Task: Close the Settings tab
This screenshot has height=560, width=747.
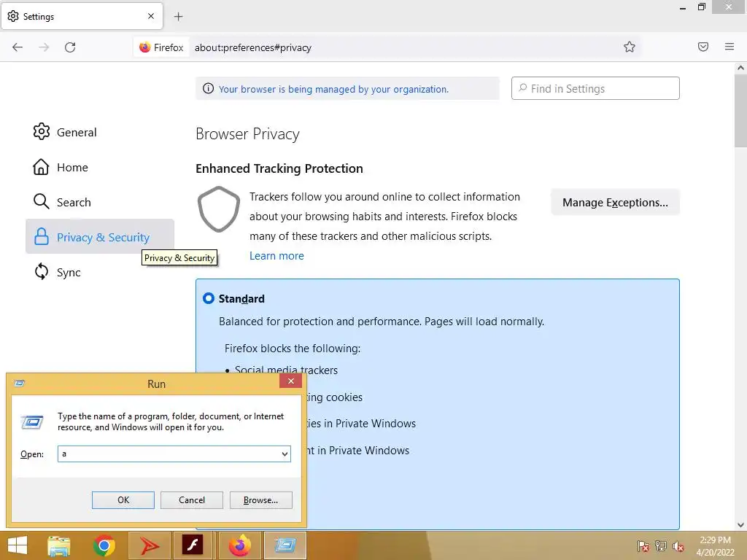Action: (151, 16)
